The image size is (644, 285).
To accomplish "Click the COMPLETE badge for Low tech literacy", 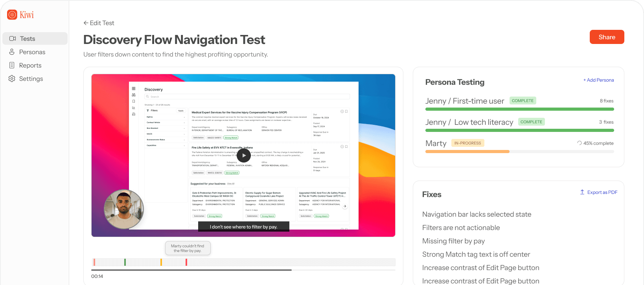I will 532,122.
